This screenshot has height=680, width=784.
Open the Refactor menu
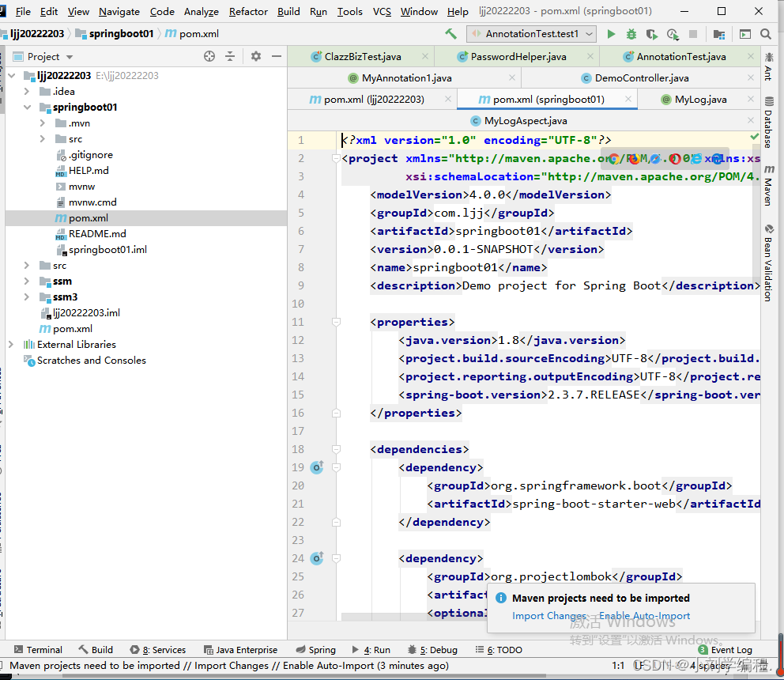coord(248,12)
